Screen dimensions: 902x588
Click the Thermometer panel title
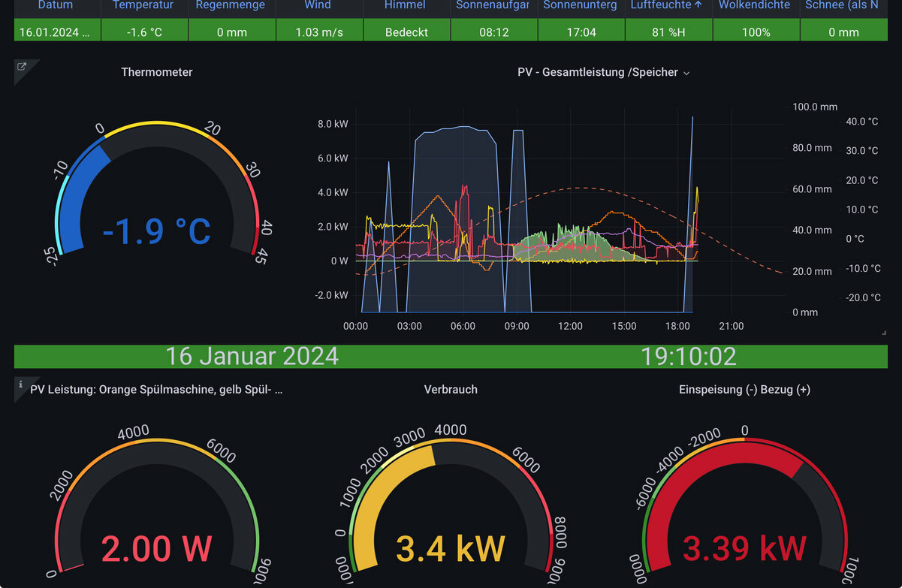(x=157, y=72)
